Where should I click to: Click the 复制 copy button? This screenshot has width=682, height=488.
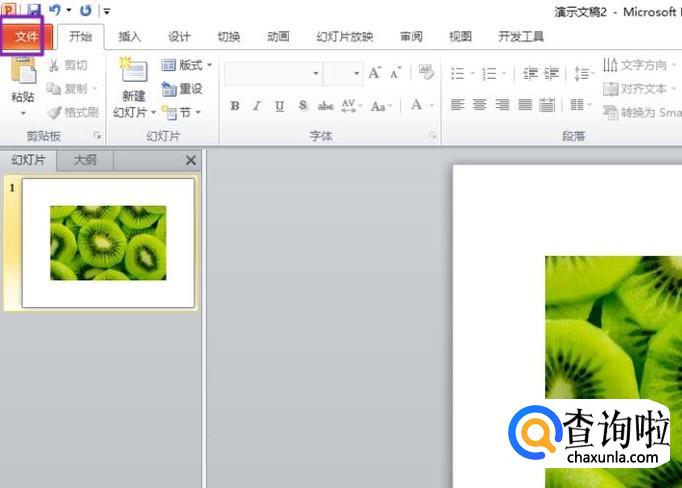72,89
